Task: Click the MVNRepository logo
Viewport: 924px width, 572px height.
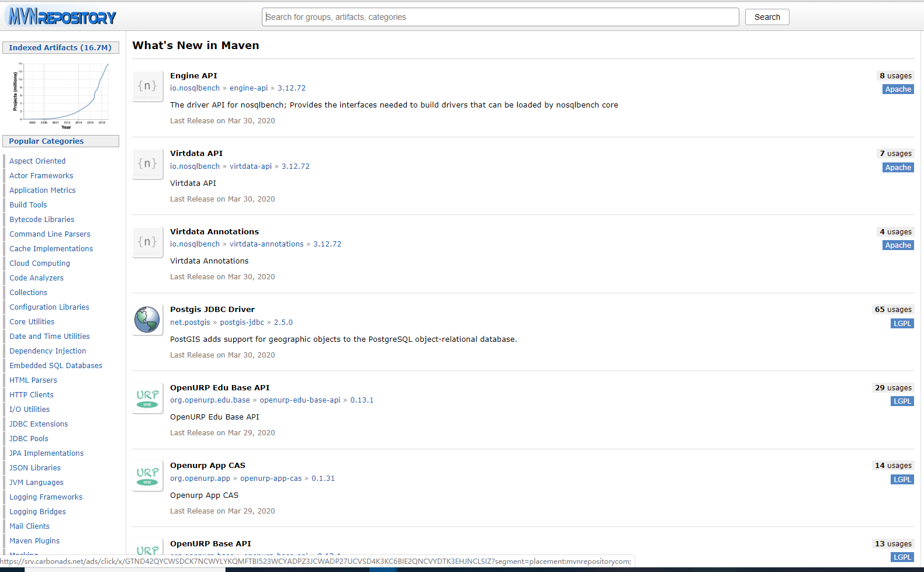Action: (x=62, y=17)
